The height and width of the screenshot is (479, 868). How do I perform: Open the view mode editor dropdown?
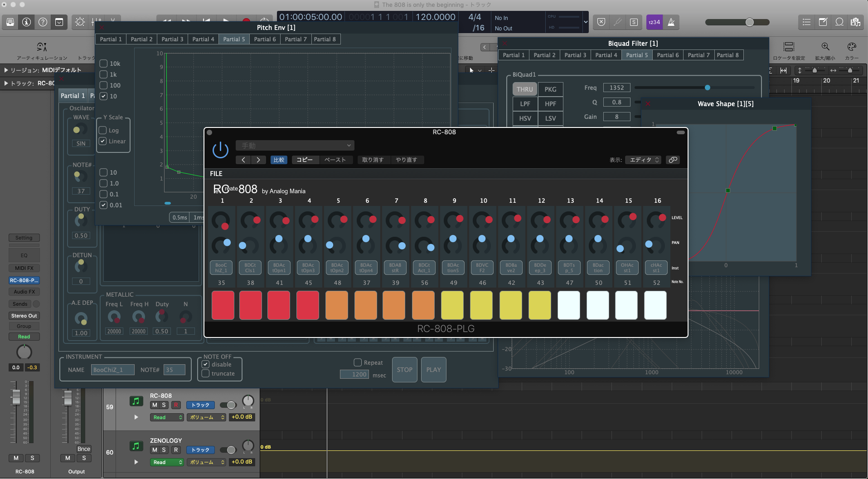[643, 160]
